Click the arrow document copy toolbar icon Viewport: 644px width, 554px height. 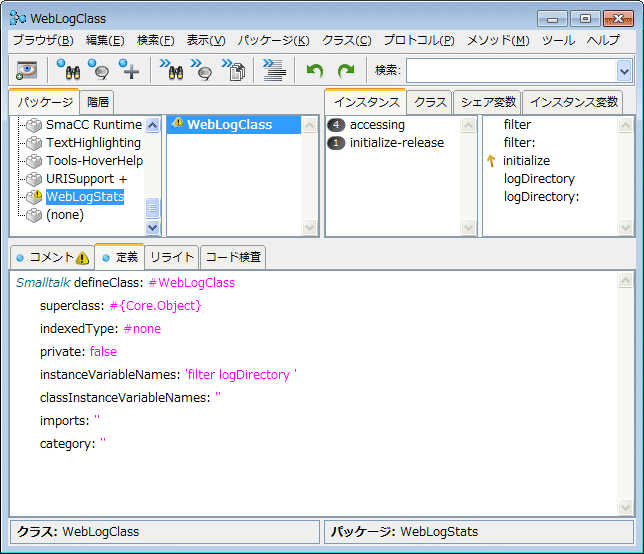coord(235,70)
